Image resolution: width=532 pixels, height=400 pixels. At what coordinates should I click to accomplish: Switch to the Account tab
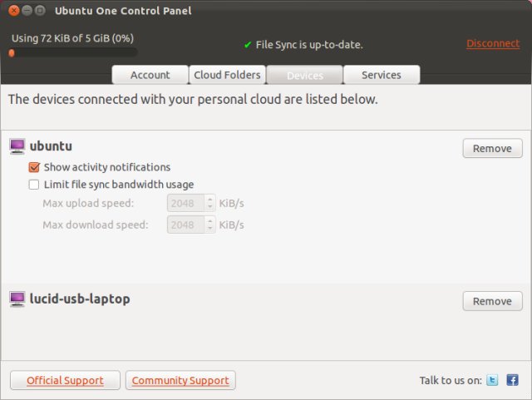(x=150, y=75)
